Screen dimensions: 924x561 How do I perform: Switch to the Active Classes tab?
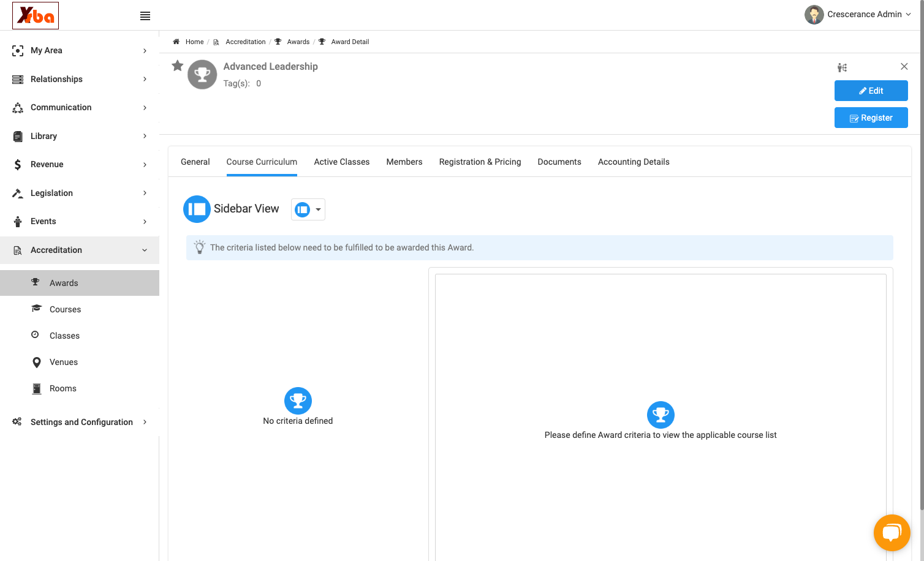(x=342, y=162)
